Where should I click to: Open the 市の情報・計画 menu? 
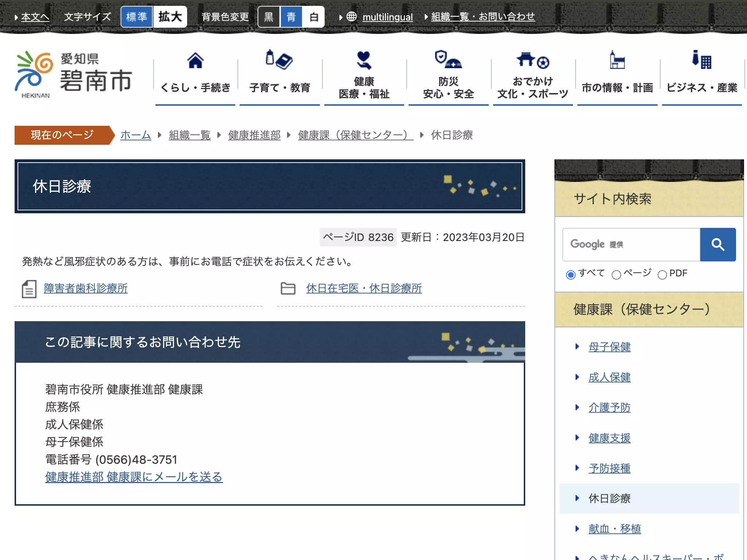tap(617, 77)
